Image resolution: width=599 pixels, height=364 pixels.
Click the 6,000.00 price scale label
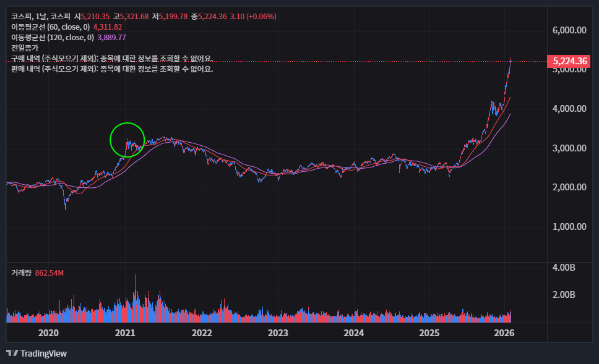(569, 30)
